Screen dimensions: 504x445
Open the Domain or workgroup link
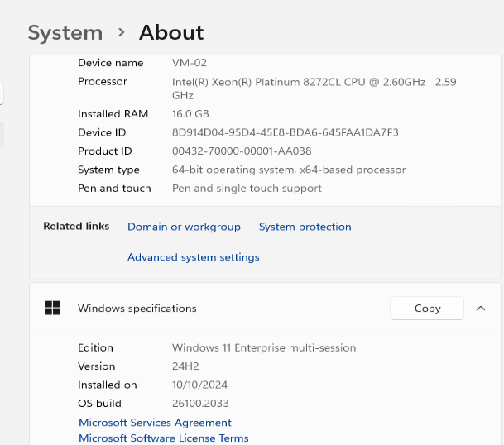pyautogui.click(x=184, y=227)
